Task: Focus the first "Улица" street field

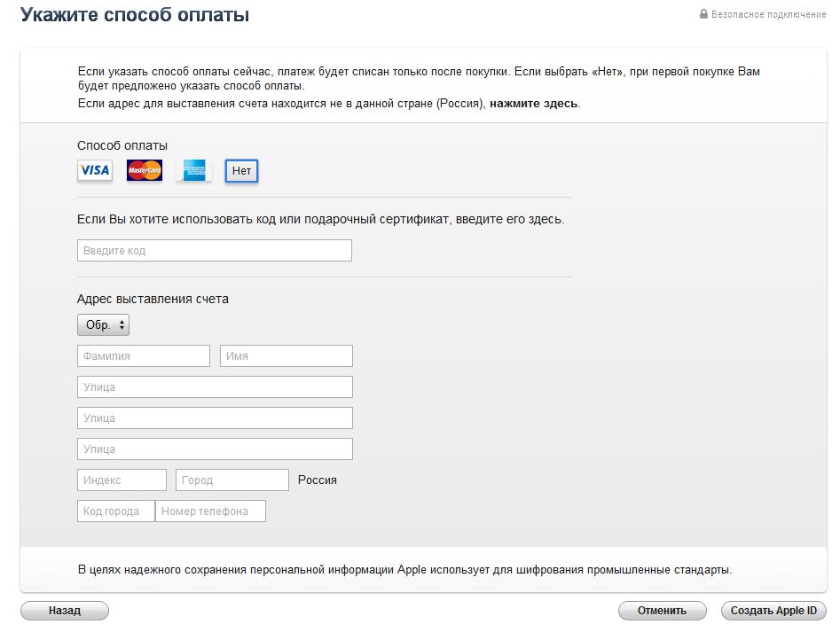Action: [x=215, y=387]
